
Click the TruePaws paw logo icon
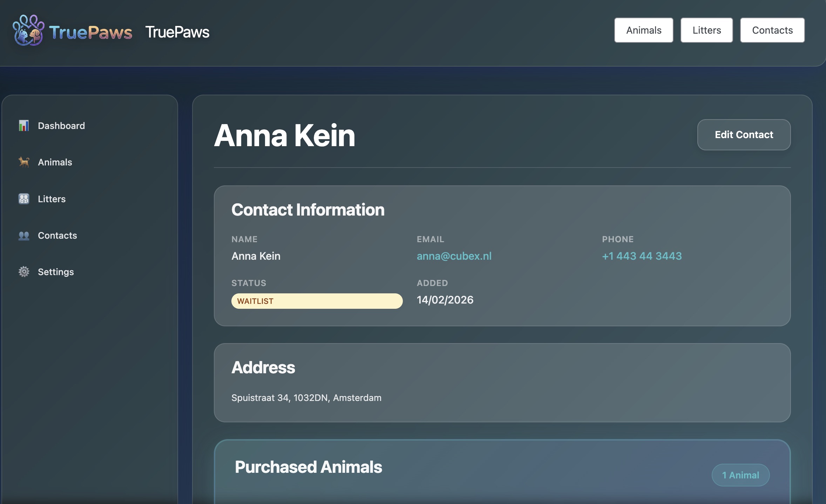pos(28,30)
